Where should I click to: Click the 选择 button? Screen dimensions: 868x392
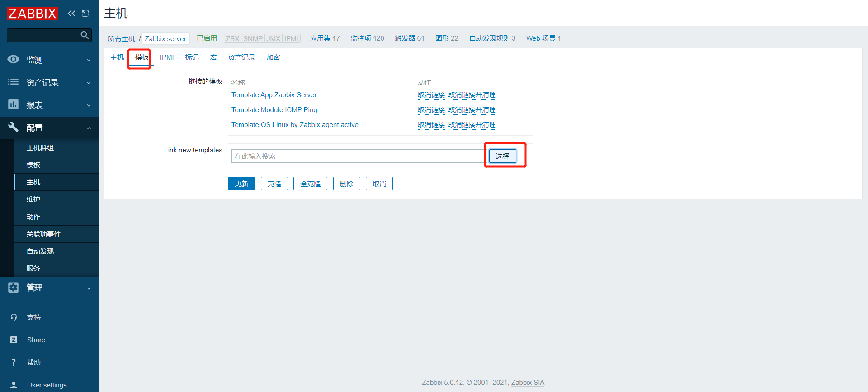point(502,156)
